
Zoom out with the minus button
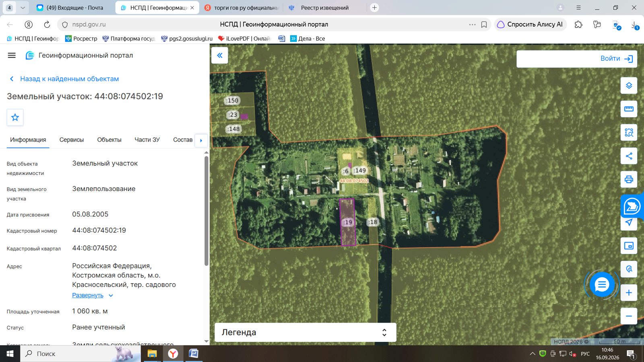(x=629, y=316)
